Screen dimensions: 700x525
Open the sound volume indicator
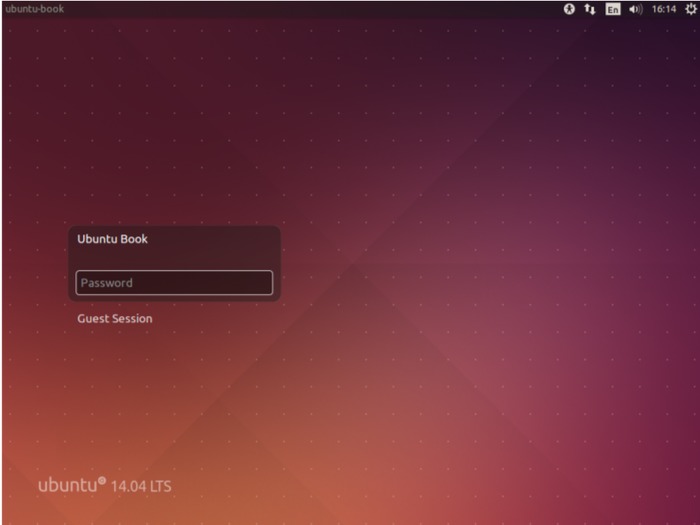point(635,9)
